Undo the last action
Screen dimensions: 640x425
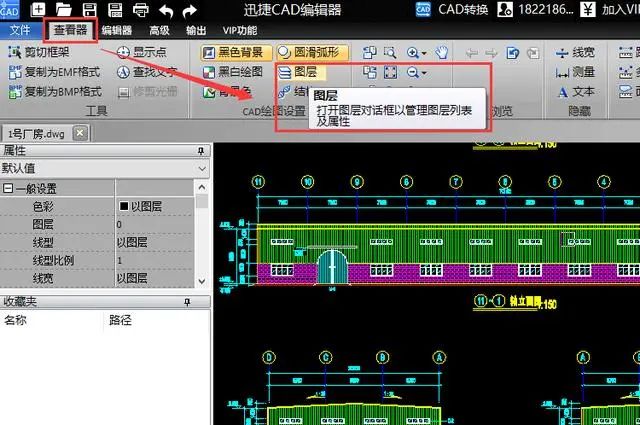pyautogui.click(x=166, y=10)
